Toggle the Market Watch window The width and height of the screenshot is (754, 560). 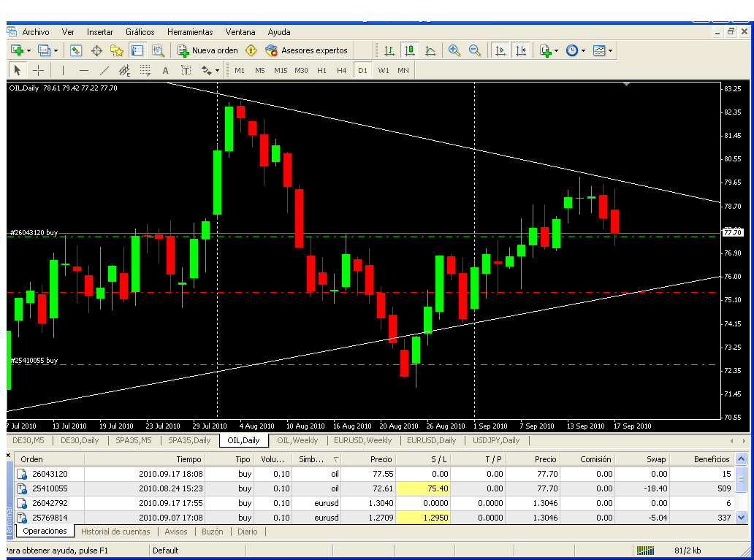click(76, 50)
